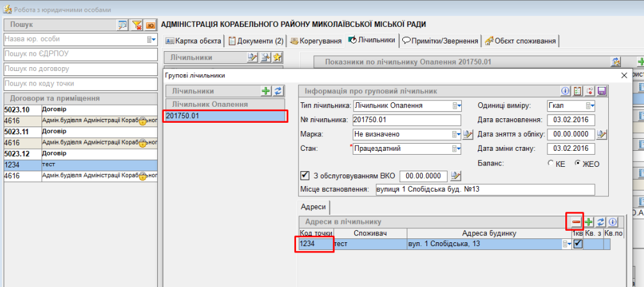Click the icon next to Дата зняття з обліку
The image size is (644, 287).
(602, 134)
